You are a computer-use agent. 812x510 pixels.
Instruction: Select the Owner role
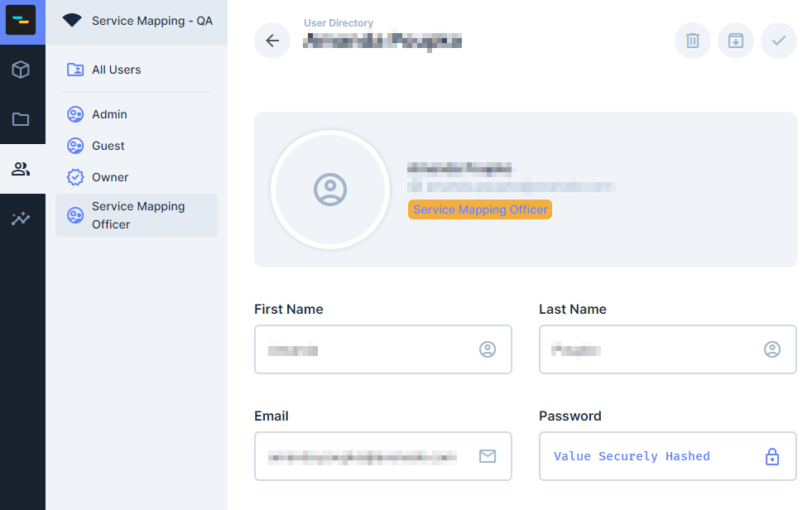coord(110,177)
